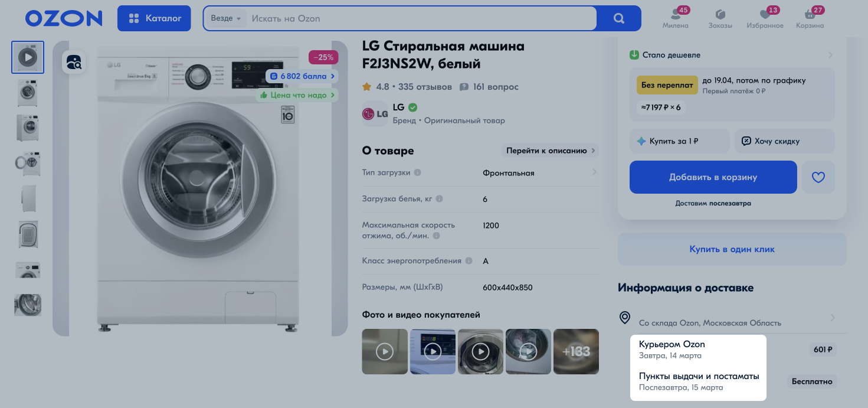Open the 161 вопрос questions link
Screen dimensions: 868x408
[x=489, y=87]
